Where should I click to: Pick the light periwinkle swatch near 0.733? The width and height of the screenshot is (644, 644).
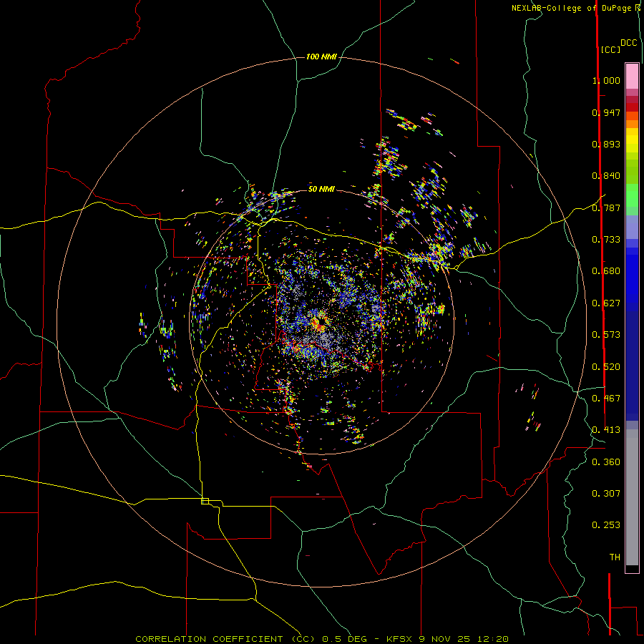[632, 227]
